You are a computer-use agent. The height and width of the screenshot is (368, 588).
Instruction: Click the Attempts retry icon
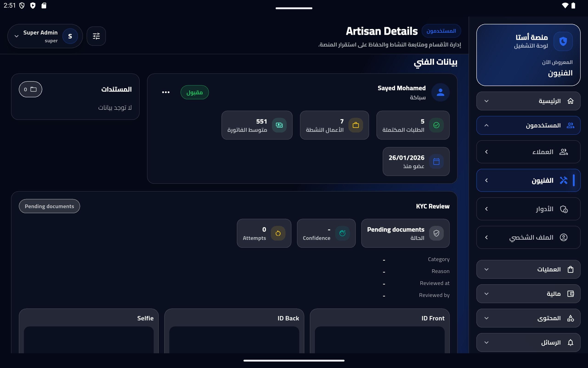pyautogui.click(x=278, y=233)
